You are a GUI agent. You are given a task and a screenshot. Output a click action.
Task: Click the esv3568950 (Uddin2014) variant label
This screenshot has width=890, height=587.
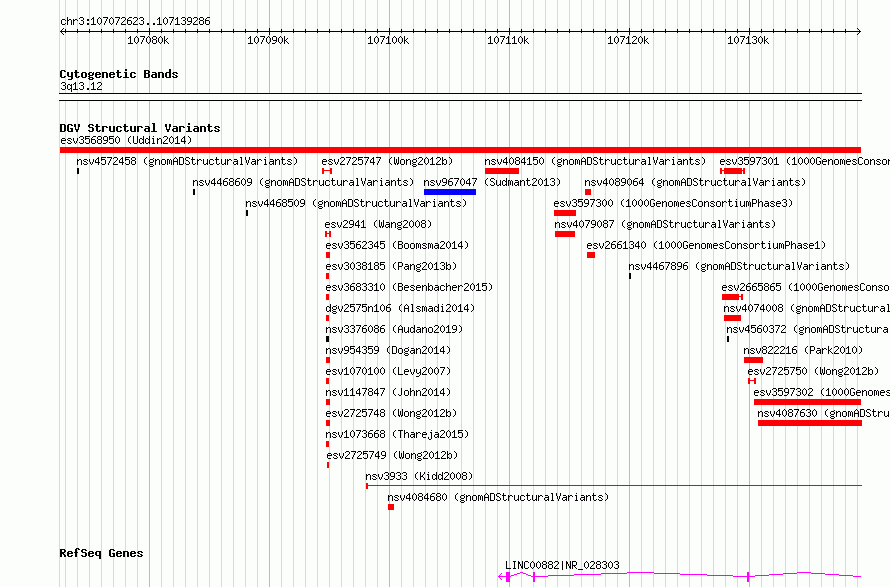126,140
